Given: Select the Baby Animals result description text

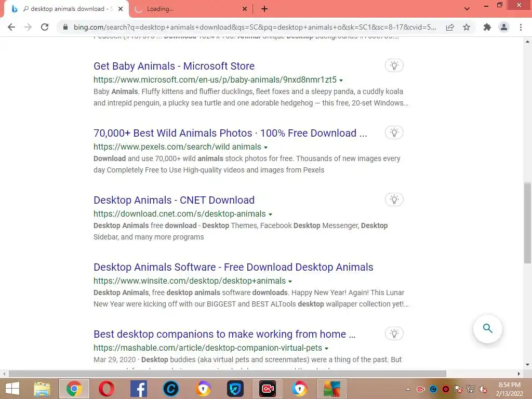Looking at the screenshot, I should tap(251, 97).
